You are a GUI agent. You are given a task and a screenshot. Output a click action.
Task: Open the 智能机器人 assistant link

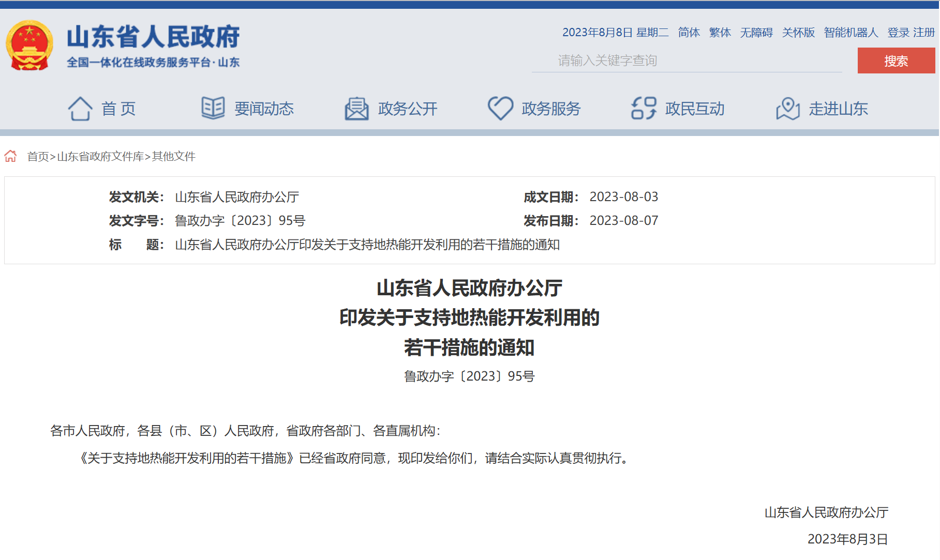[x=851, y=33]
